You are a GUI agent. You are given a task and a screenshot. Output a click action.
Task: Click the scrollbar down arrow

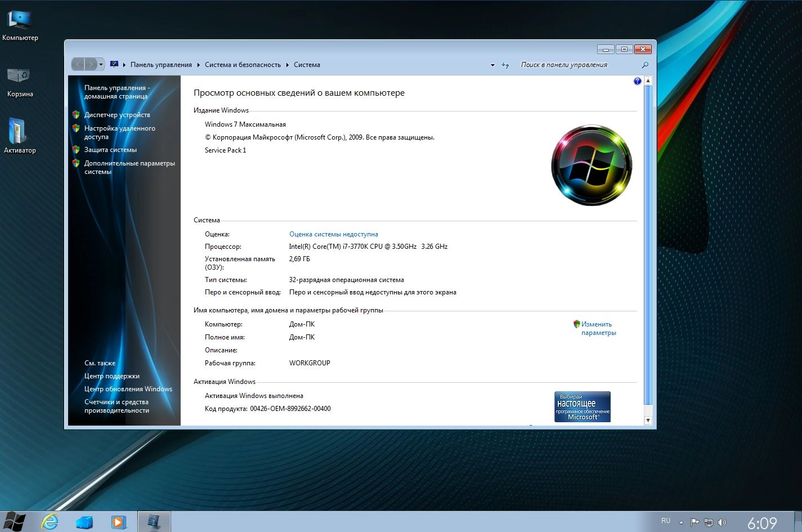pos(648,421)
